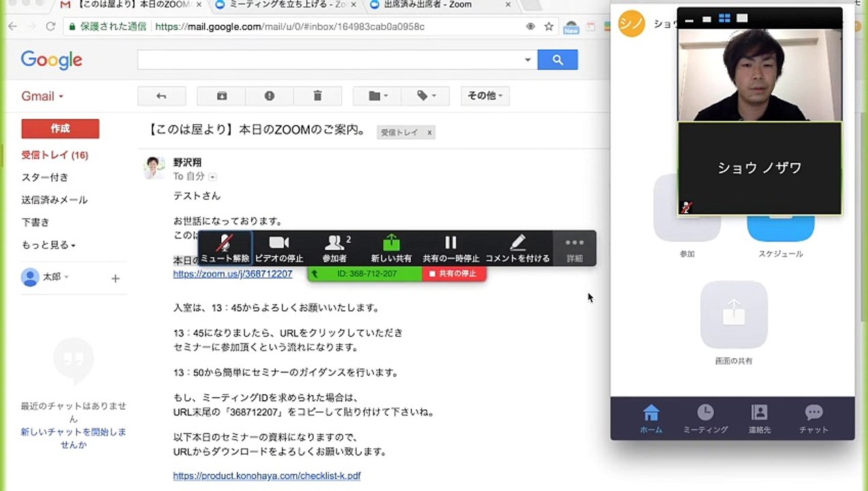The image size is (868, 491).
Task: Remove 受信トレイ label with x
Action: [x=429, y=132]
